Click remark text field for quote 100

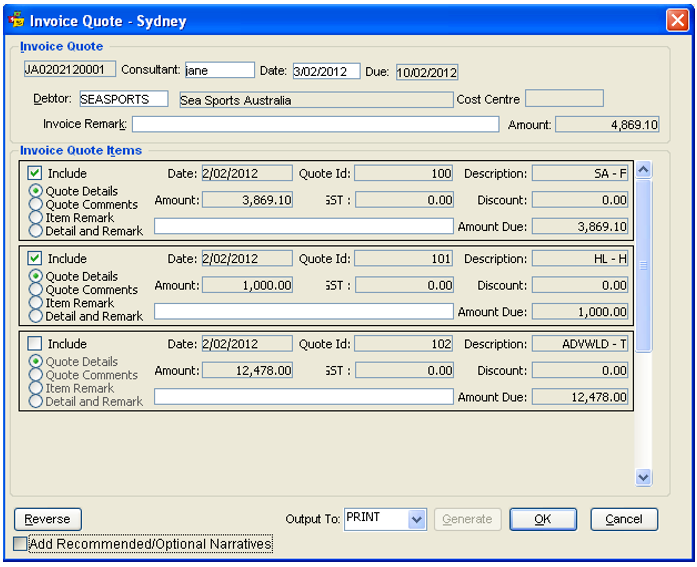pos(304,226)
